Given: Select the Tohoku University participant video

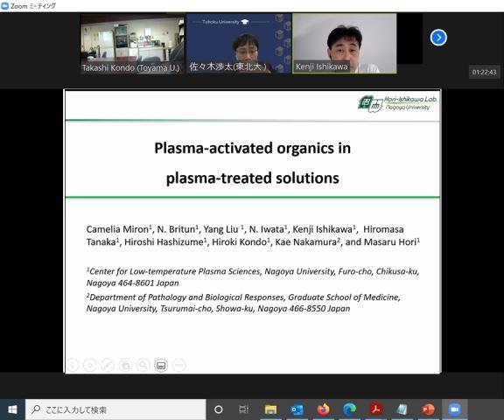Looking at the screenshot, I should click(x=239, y=44).
